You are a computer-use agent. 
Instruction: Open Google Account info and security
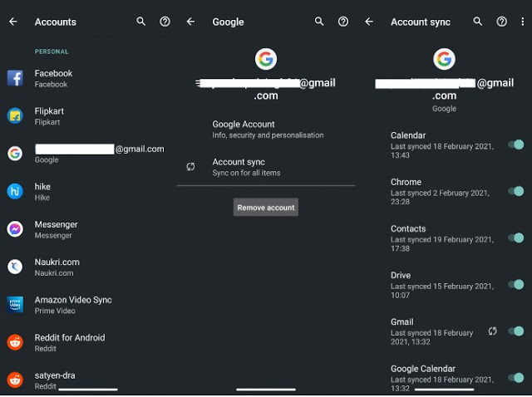coord(267,130)
